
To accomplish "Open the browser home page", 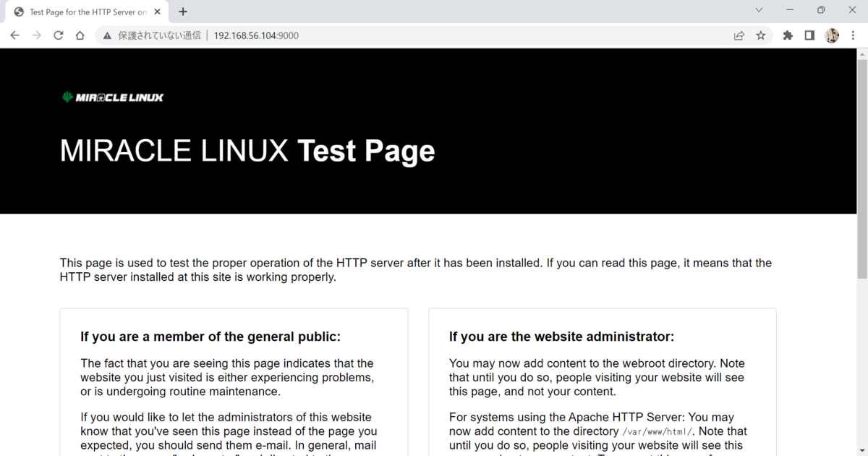I will pos(80,35).
